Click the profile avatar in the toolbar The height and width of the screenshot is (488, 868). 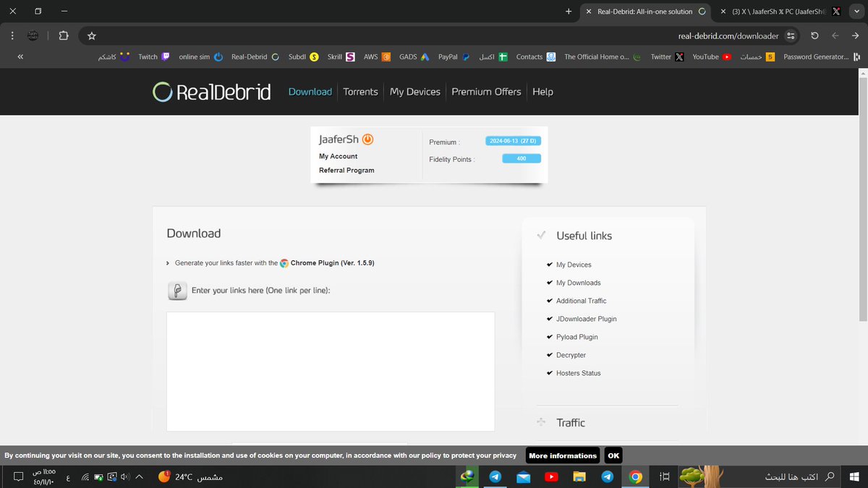point(33,35)
